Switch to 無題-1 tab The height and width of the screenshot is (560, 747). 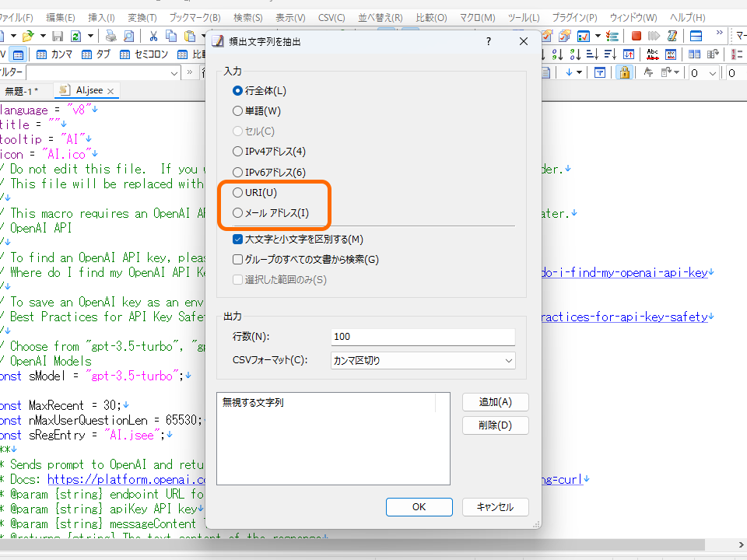(x=22, y=91)
